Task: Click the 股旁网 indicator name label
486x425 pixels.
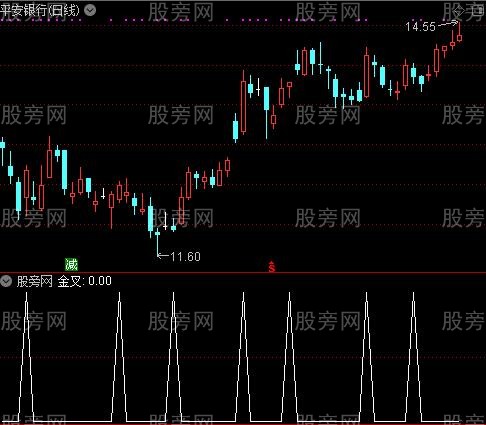Action: (35, 281)
